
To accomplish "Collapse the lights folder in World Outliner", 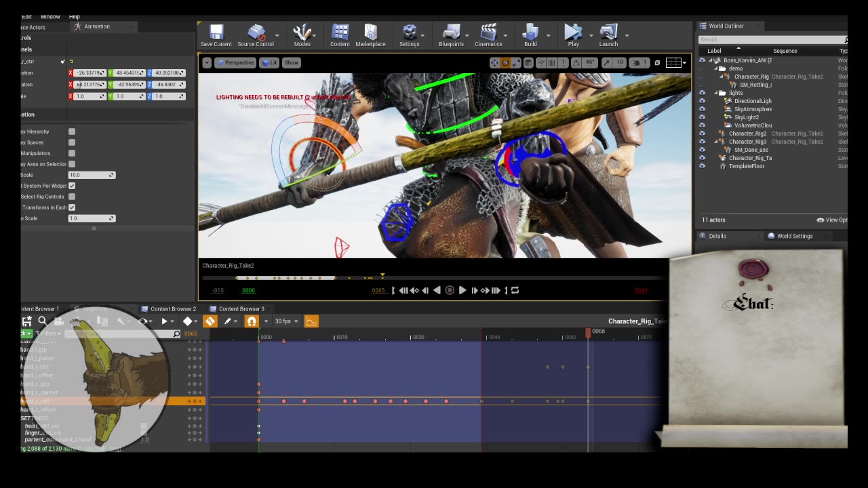I will point(715,93).
